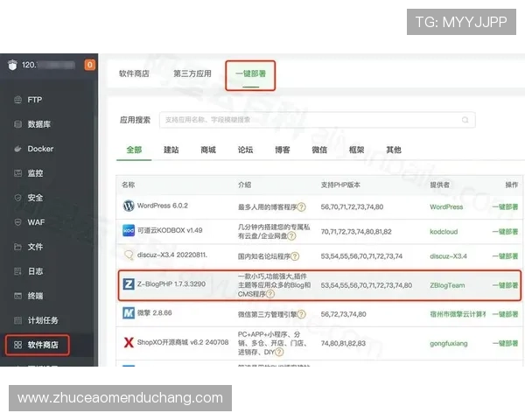Open Docker in the sidebar menu

tap(40, 149)
